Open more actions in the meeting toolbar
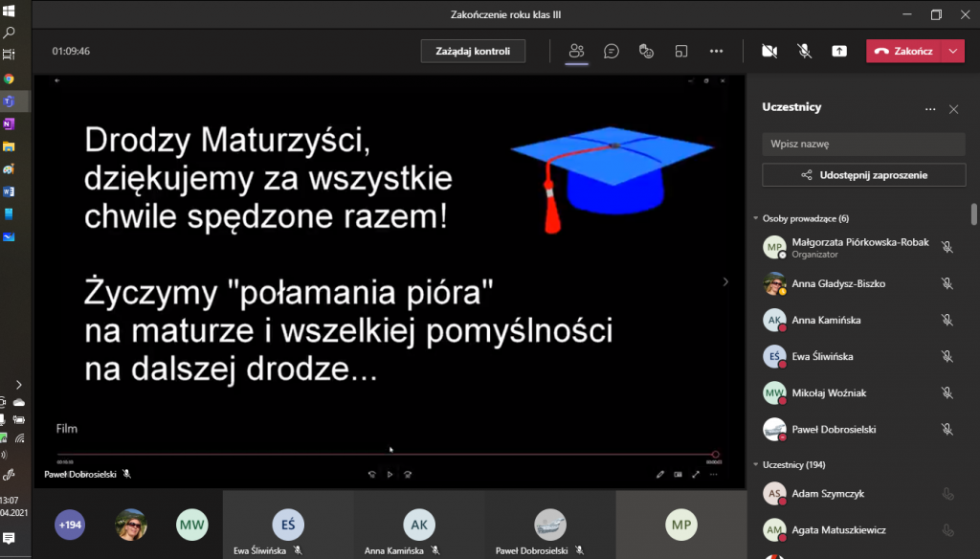This screenshot has height=559, width=980. [x=716, y=51]
